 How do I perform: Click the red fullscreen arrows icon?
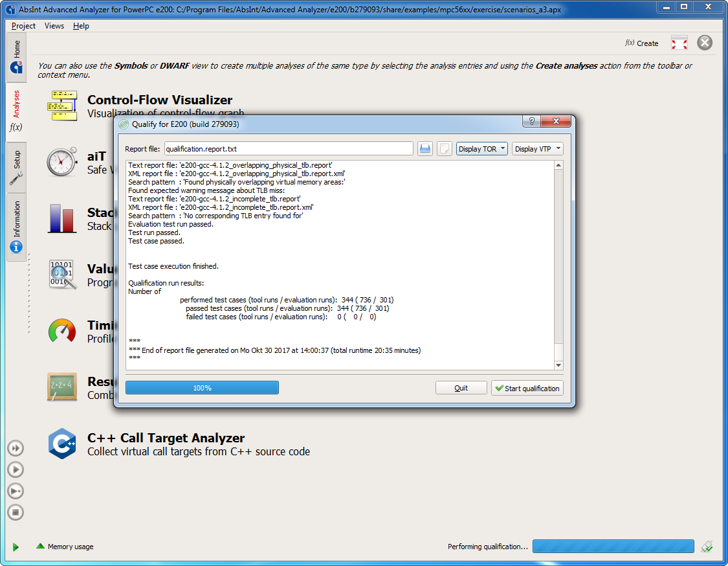click(679, 43)
